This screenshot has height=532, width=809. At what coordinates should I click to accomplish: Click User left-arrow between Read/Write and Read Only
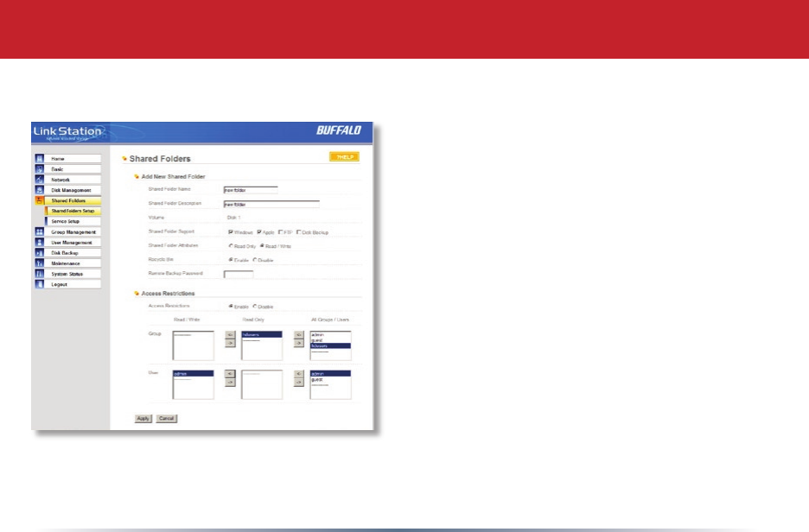tap(230, 374)
